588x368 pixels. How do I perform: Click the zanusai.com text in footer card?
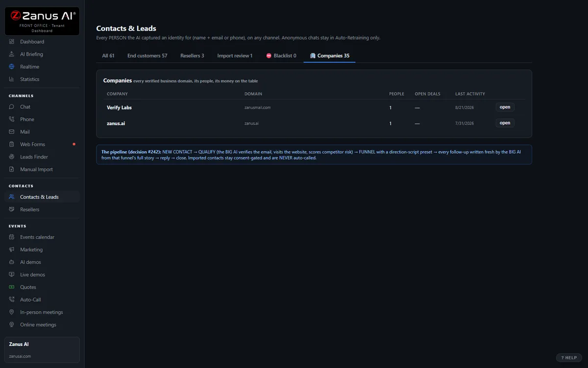(x=20, y=356)
